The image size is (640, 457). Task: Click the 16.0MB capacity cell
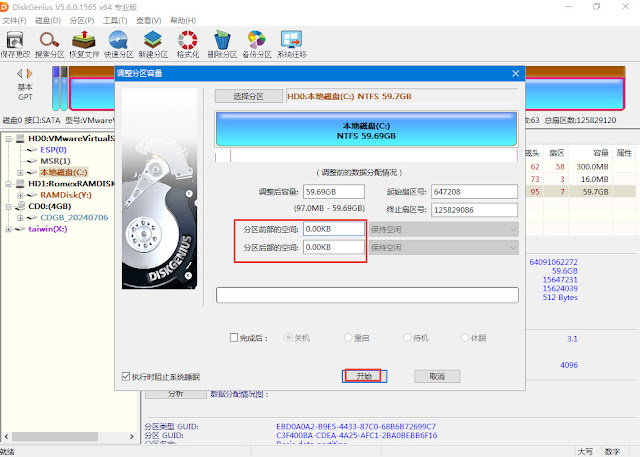595,180
